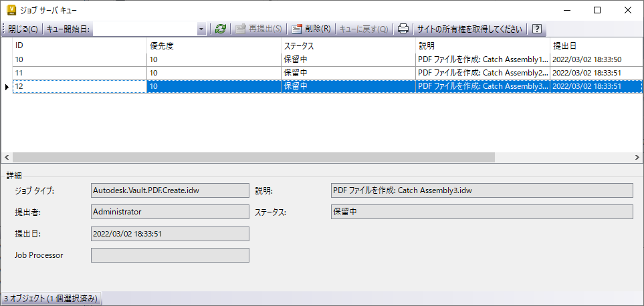This screenshot has height=306, width=644.
Task: Click row selector arrow beside ID 12
Action: pos(7,87)
